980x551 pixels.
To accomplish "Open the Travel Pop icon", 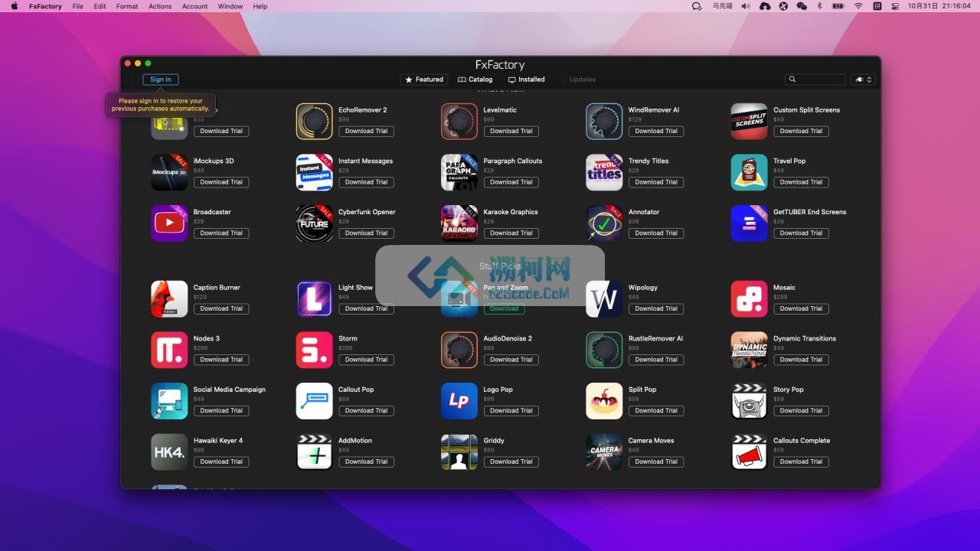I will [x=749, y=172].
